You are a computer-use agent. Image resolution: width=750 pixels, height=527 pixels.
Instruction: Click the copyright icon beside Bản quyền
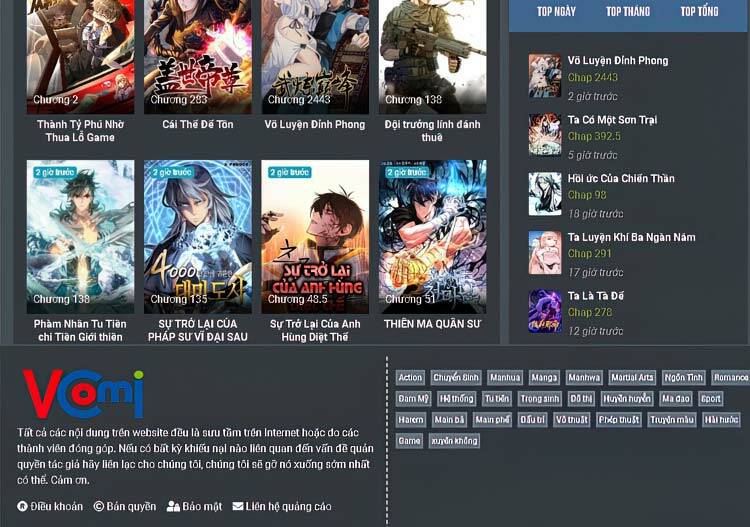coord(99,507)
